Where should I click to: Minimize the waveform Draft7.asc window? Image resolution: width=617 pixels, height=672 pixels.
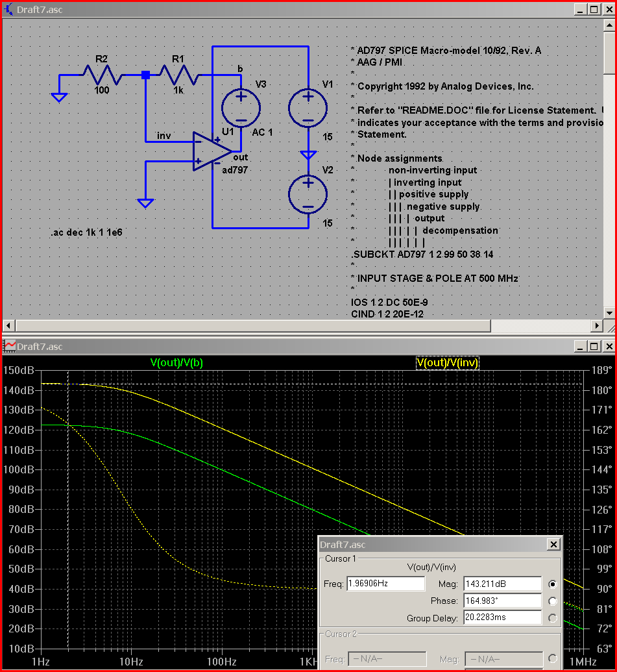(x=580, y=346)
